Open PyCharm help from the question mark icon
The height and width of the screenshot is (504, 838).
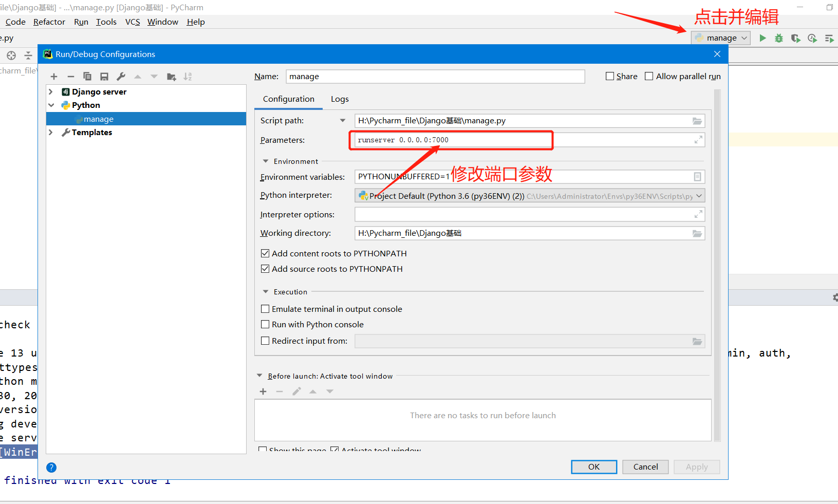[51, 467]
